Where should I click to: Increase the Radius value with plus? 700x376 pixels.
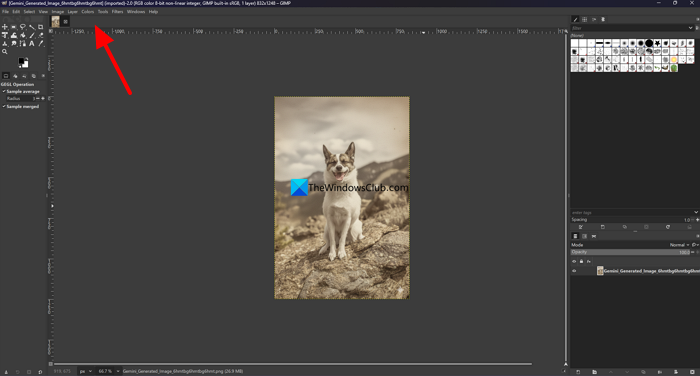pyautogui.click(x=43, y=99)
